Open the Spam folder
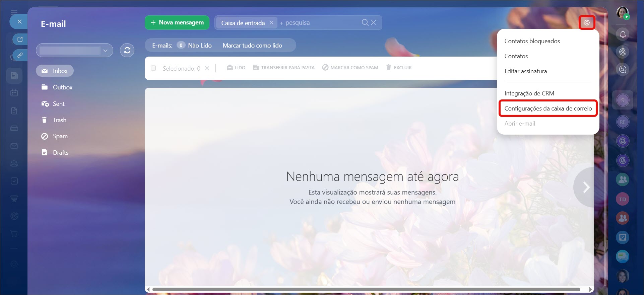 click(60, 136)
